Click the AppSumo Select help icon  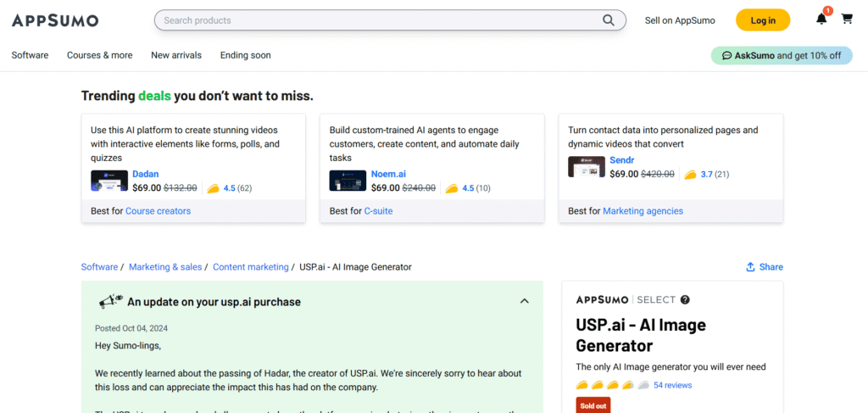[x=685, y=299]
